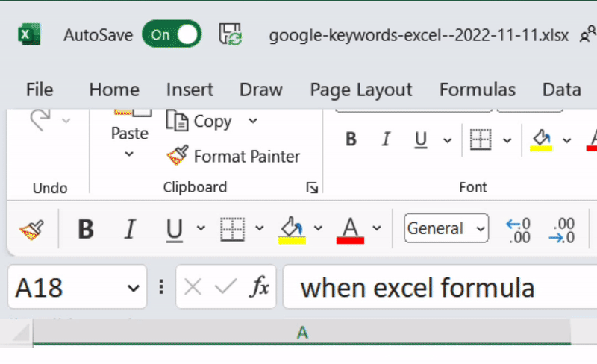Expand the Paste options chevron
Viewport: 597px width, 364px height.
point(129,154)
